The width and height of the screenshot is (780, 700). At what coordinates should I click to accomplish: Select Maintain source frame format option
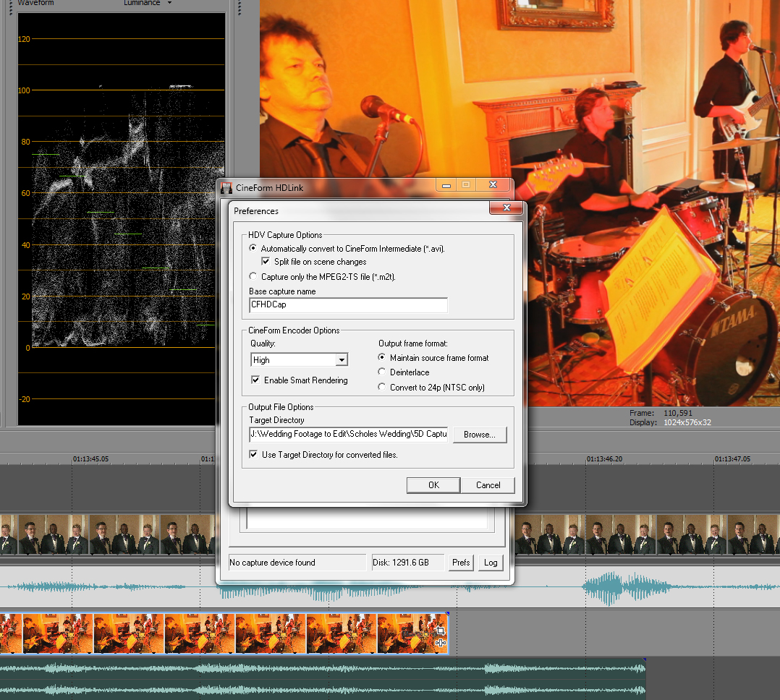click(382, 358)
